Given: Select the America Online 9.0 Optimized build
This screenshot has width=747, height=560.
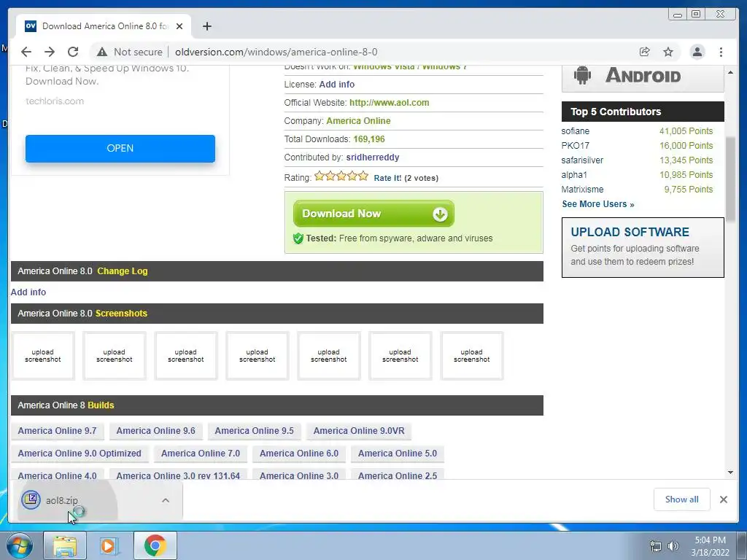Looking at the screenshot, I should click(80, 454).
